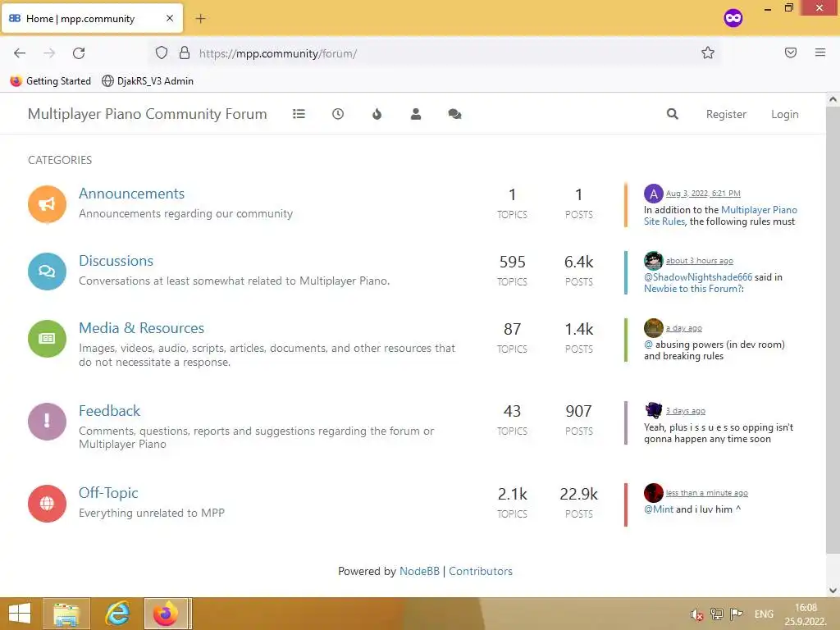This screenshot has width=840, height=630.
Task: Bookmark this page with the star icon
Action: (708, 52)
